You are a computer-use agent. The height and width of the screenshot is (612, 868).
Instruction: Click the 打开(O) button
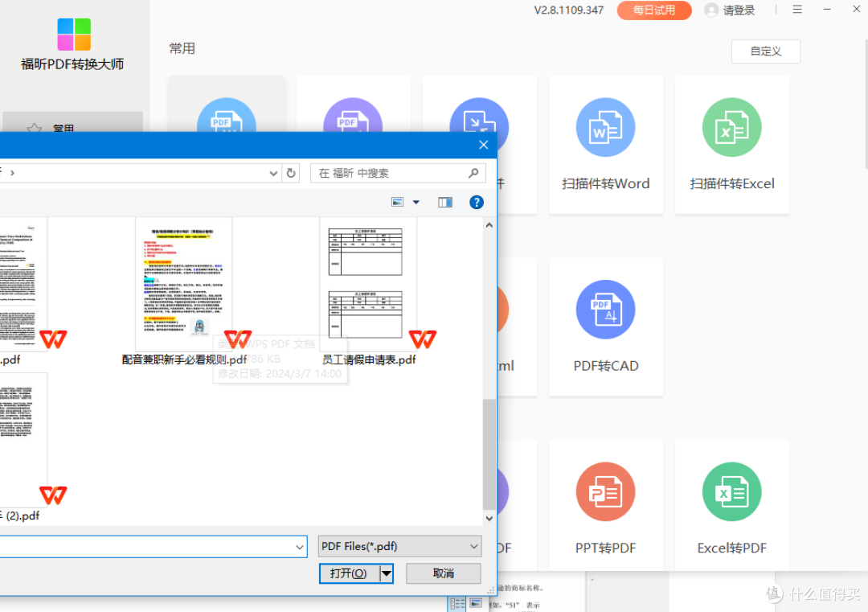pyautogui.click(x=350, y=573)
